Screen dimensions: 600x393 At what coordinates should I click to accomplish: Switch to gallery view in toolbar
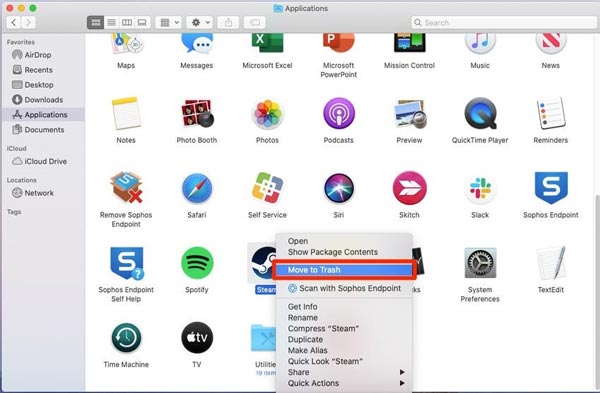pyautogui.click(x=142, y=23)
